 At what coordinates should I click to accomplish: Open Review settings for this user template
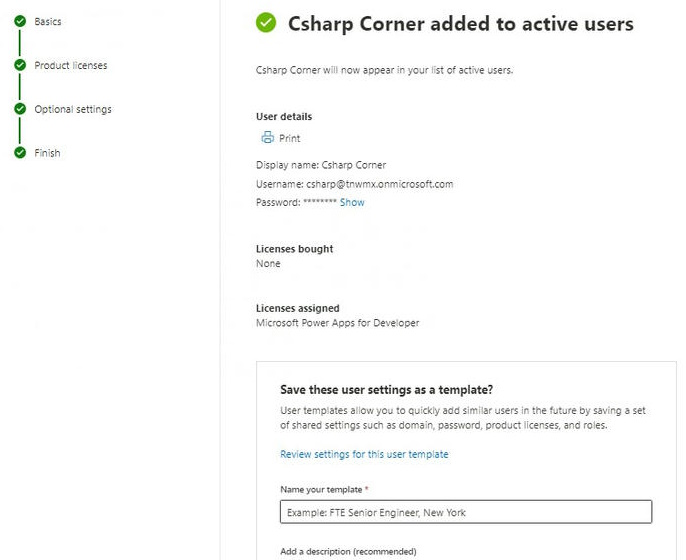point(364,454)
